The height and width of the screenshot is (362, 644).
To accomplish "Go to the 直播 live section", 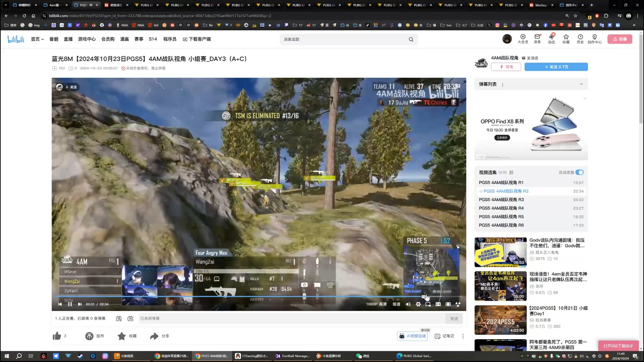I will [68, 39].
